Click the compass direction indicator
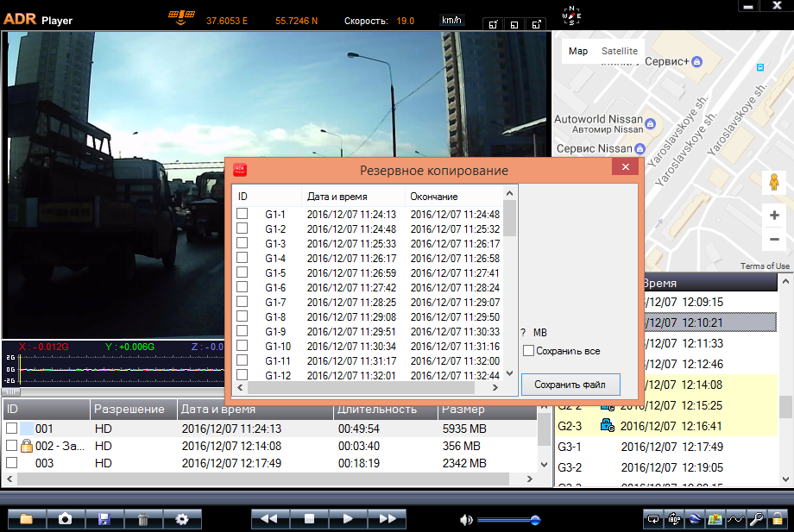This screenshot has width=794, height=532. pos(571,16)
